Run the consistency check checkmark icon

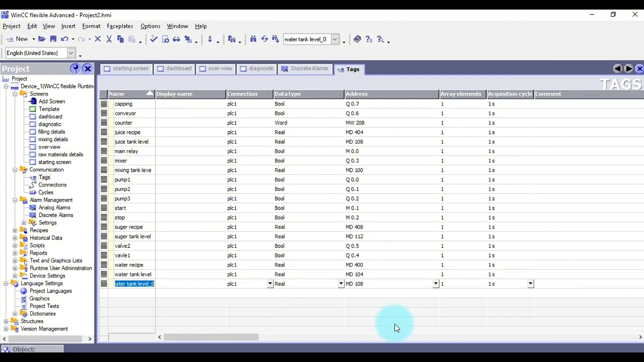(x=153, y=39)
